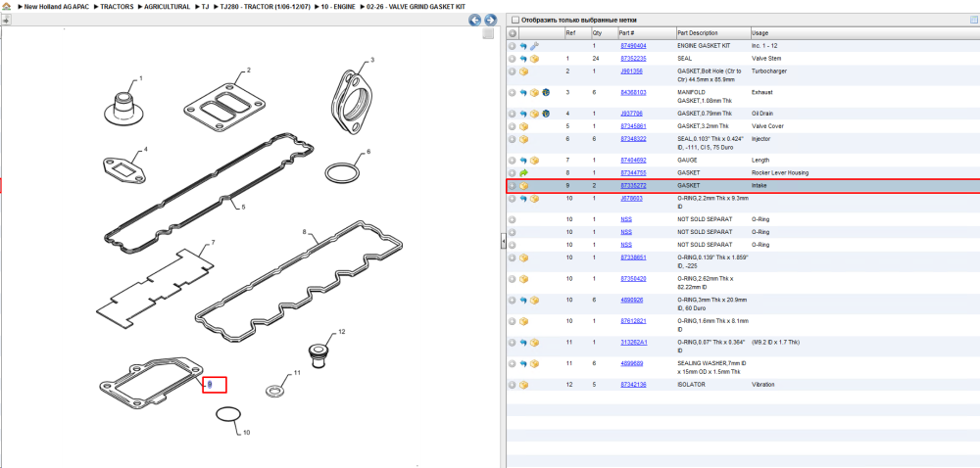This screenshot has height=468, width=980.
Task: Click the blue arrow icon on J678603 row
Action: 523,199
